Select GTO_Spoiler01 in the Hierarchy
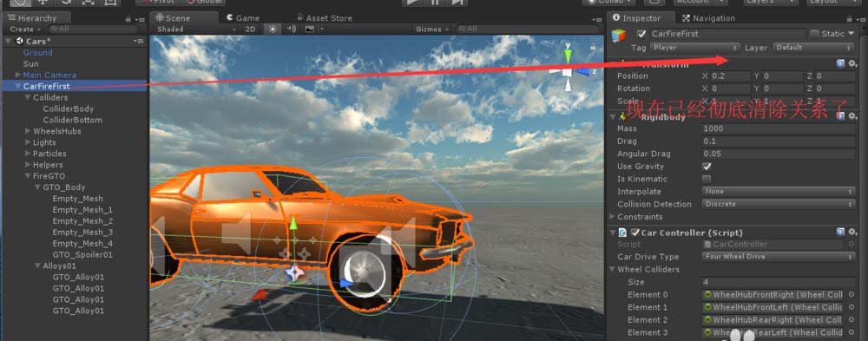 [x=82, y=254]
